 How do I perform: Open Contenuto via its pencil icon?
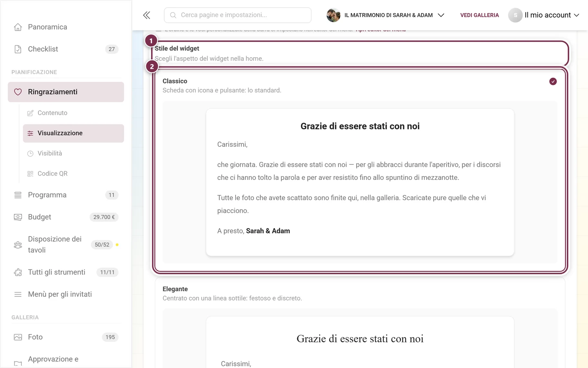30,113
